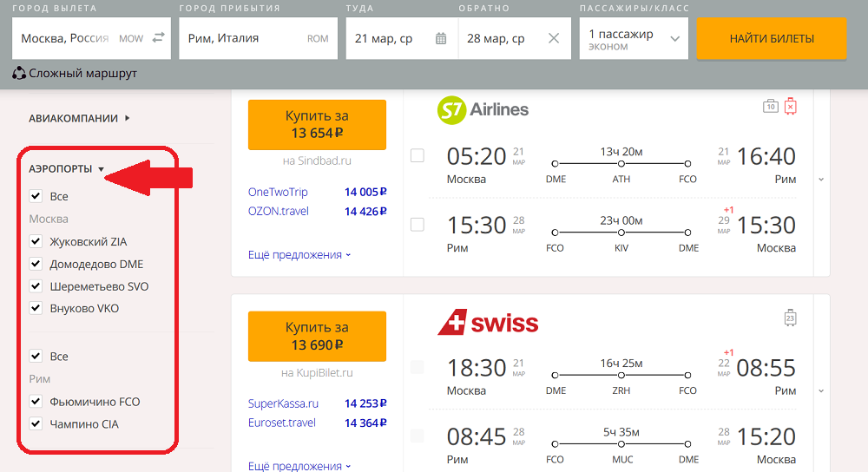Clear the return date 28 мар
This screenshot has width=868, height=472.
tap(554, 38)
